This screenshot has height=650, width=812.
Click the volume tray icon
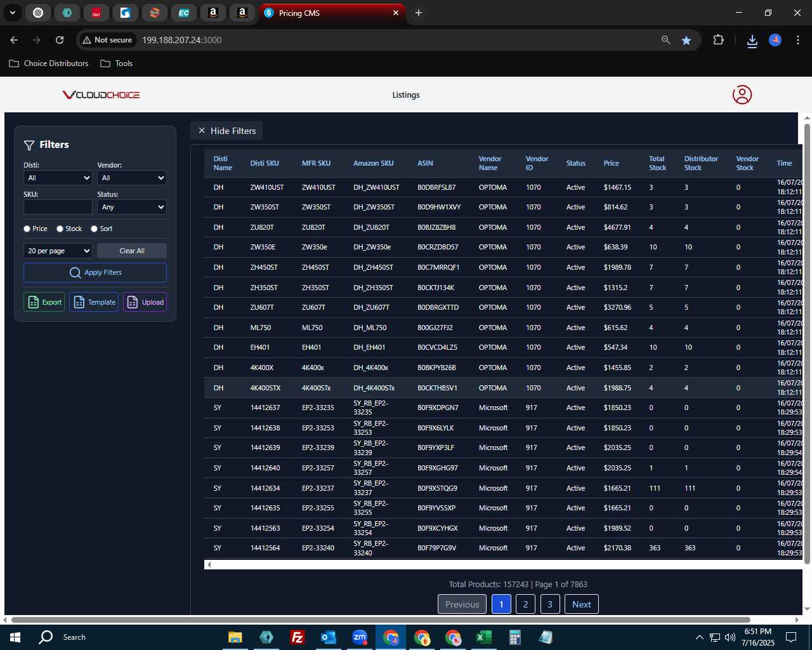730,637
